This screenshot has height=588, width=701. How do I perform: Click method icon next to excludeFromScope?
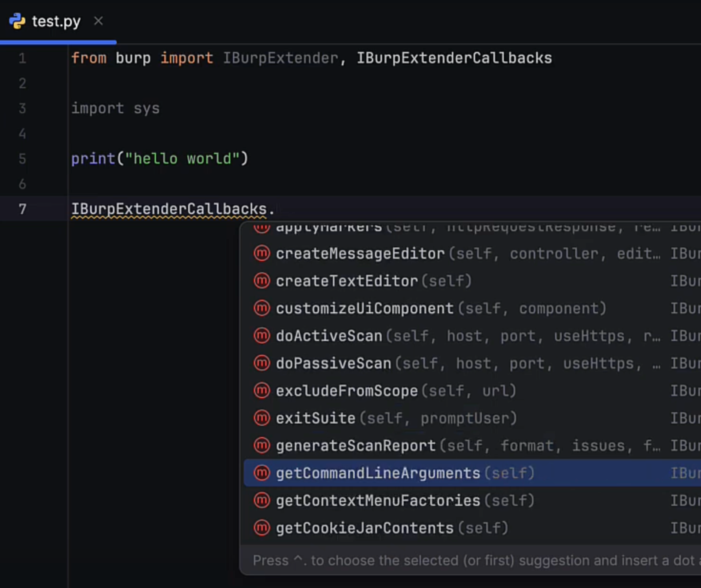262,391
